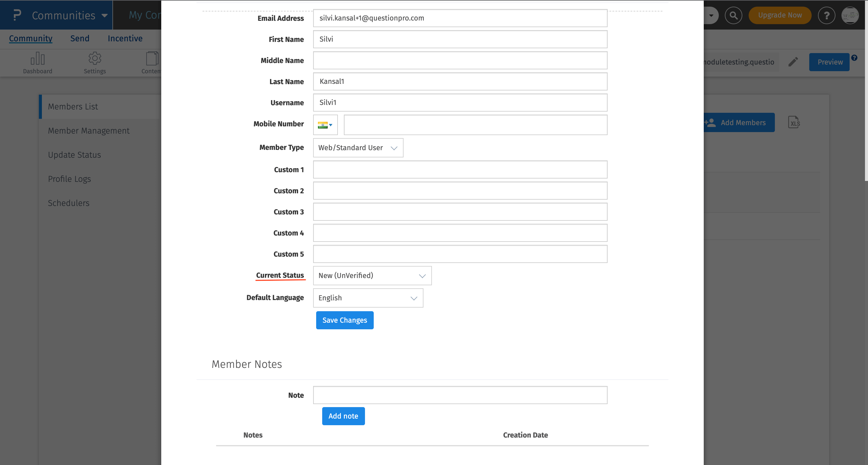Click the user profile avatar icon
The image size is (868, 465).
(x=850, y=15)
